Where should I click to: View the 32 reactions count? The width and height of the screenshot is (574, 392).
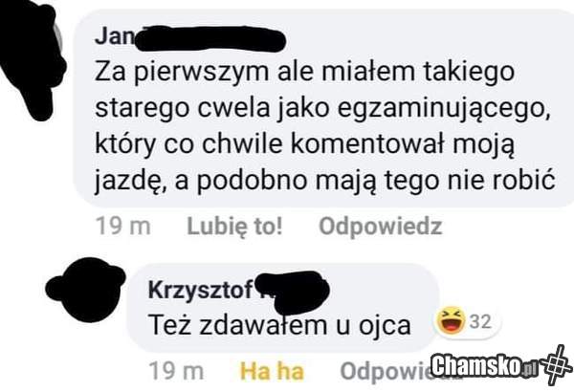click(x=480, y=321)
